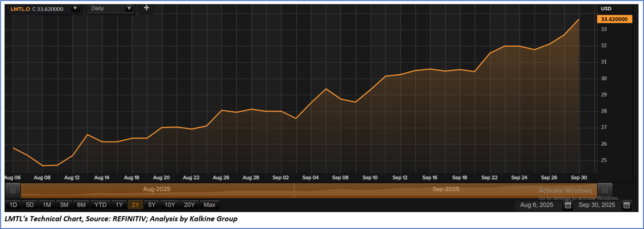Select the 3M time range
Viewport: 644px width, 229px height.
(64, 205)
